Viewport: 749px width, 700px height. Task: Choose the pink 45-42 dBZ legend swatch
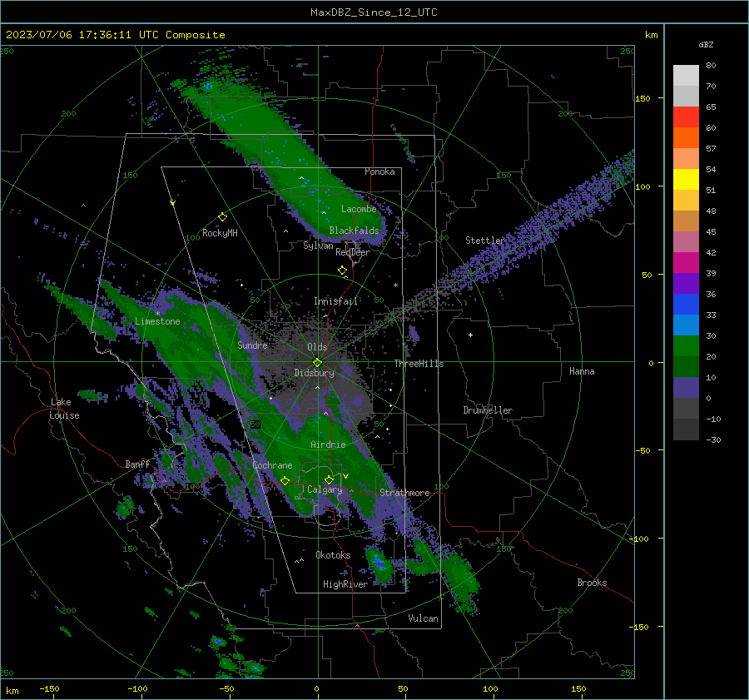[x=686, y=241]
